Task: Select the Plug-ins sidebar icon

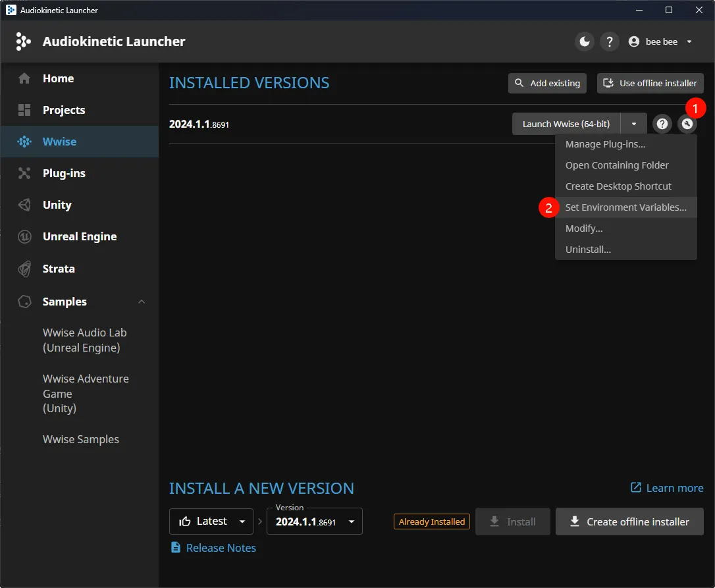Action: pyautogui.click(x=24, y=173)
